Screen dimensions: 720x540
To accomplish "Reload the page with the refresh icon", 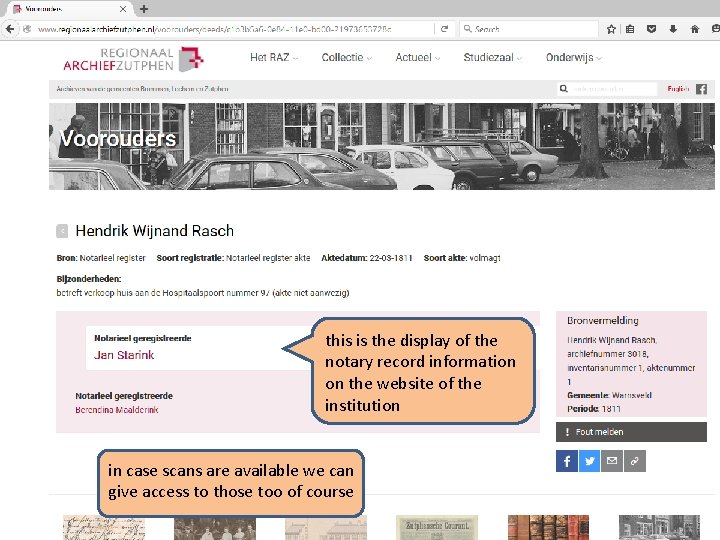I will 444,29.
